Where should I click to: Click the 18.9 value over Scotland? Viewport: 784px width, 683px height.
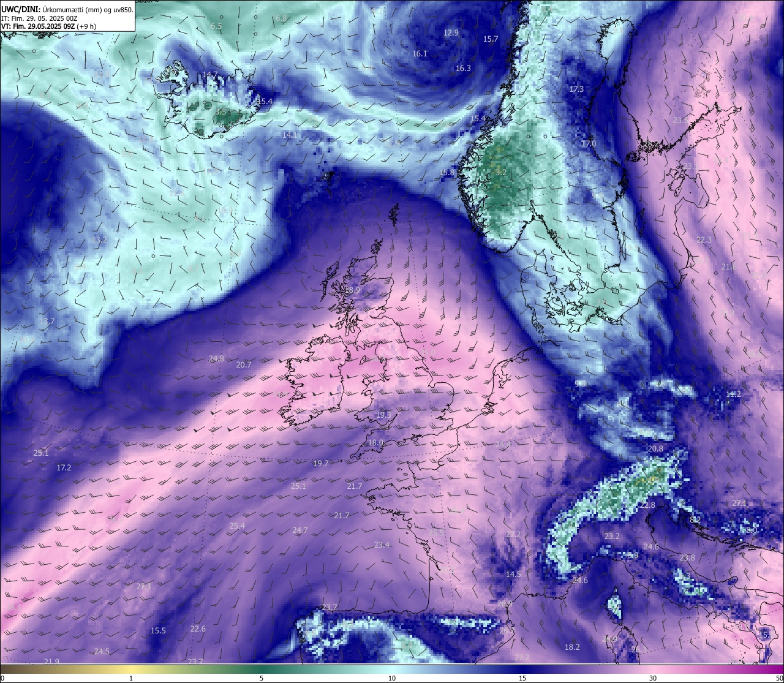click(352, 290)
